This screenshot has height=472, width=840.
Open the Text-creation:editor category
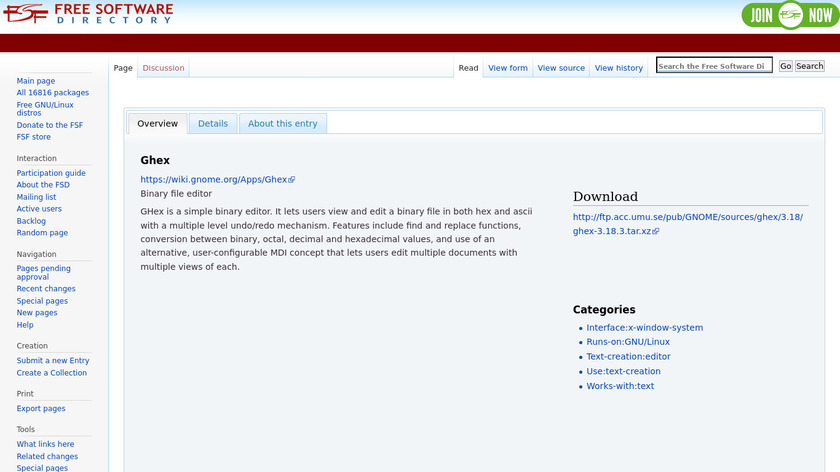click(x=628, y=356)
